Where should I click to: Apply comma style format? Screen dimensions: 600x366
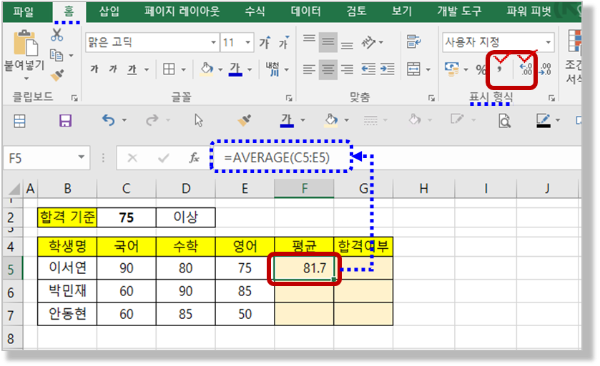pos(499,69)
